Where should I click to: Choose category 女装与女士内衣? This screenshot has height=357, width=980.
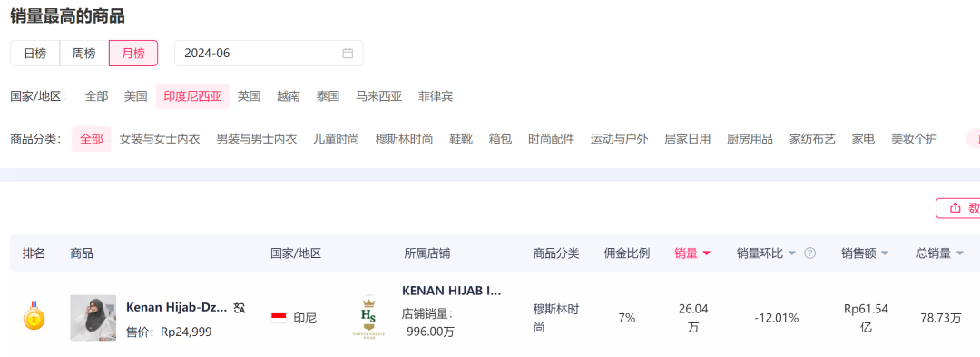coord(160,139)
